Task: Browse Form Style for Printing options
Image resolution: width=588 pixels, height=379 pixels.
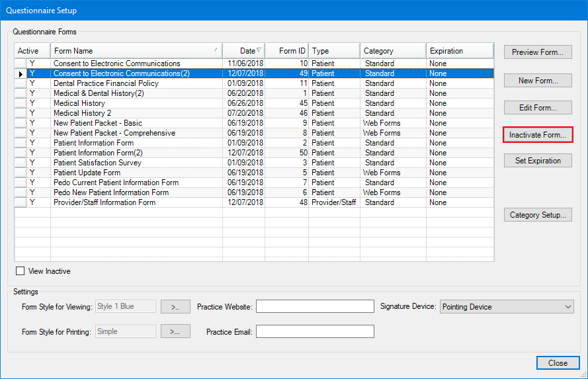Action: click(x=175, y=331)
